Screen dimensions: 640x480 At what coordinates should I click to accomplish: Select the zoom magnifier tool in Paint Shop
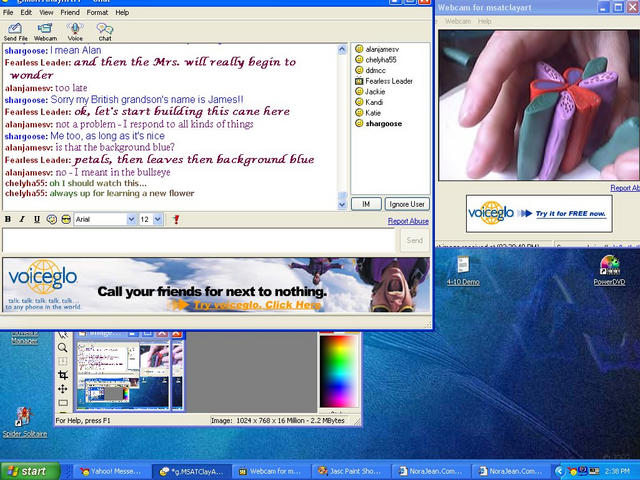[62, 348]
